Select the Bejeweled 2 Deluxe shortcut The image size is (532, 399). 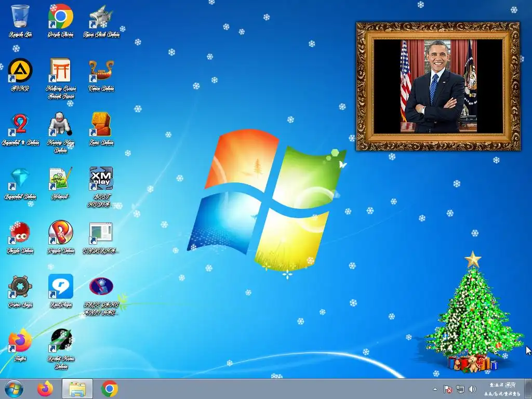pos(20,129)
